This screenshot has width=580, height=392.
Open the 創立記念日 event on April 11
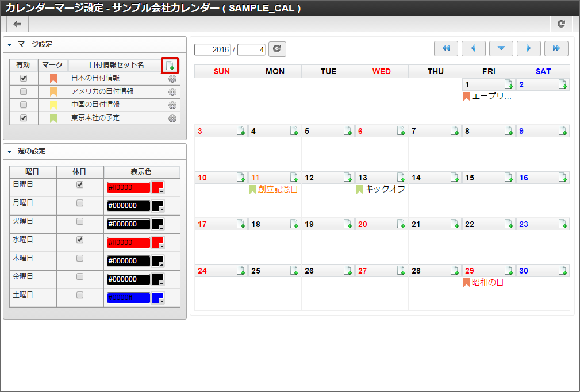click(x=277, y=189)
